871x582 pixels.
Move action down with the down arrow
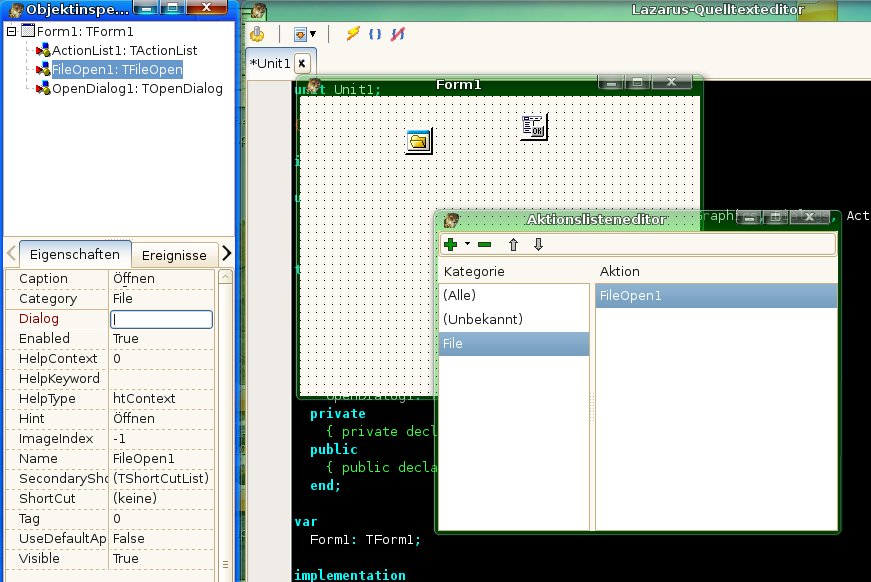[x=538, y=245]
